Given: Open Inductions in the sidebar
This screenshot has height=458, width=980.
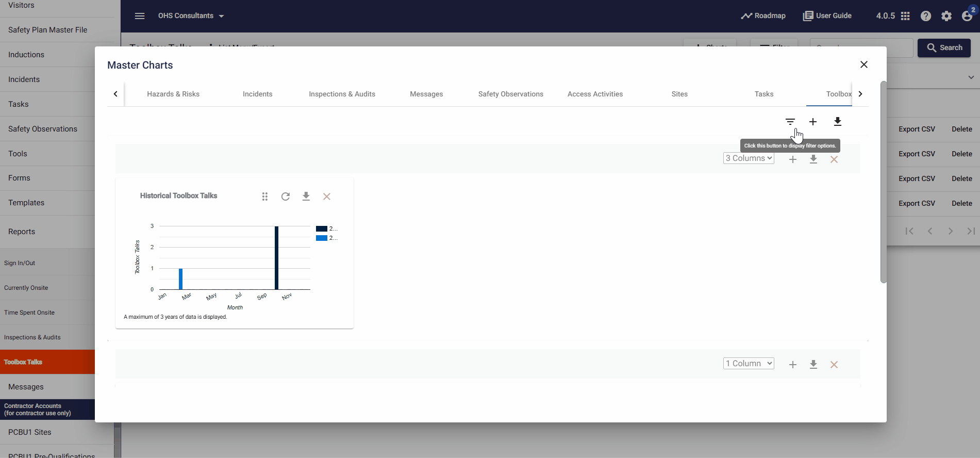Looking at the screenshot, I should pyautogui.click(x=26, y=55).
